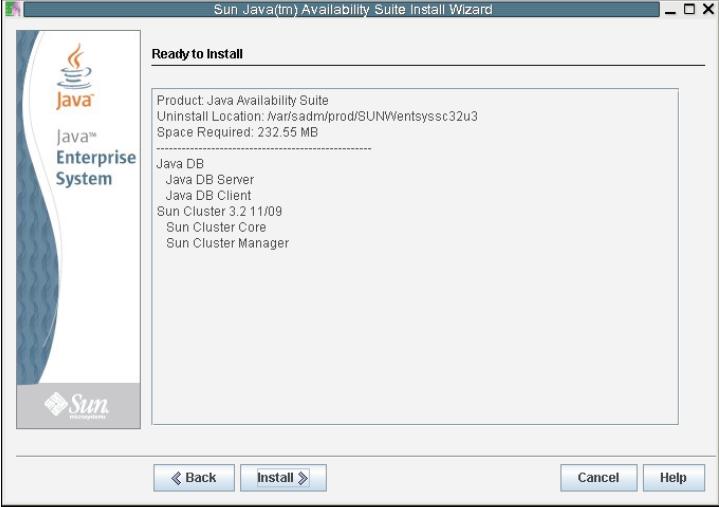Close the Install Wizard window
The image size is (719, 507).
pyautogui.click(x=708, y=9)
